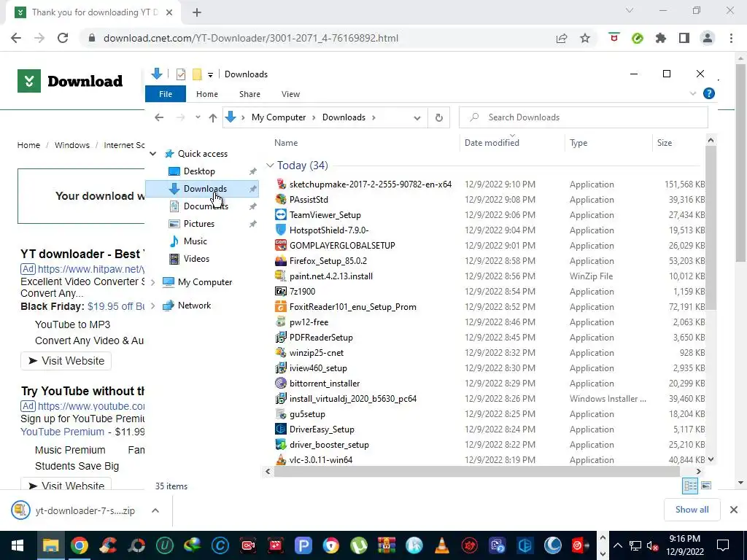This screenshot has width=747, height=560.
Task: Click first Visit Website ad button
Action: click(x=66, y=361)
